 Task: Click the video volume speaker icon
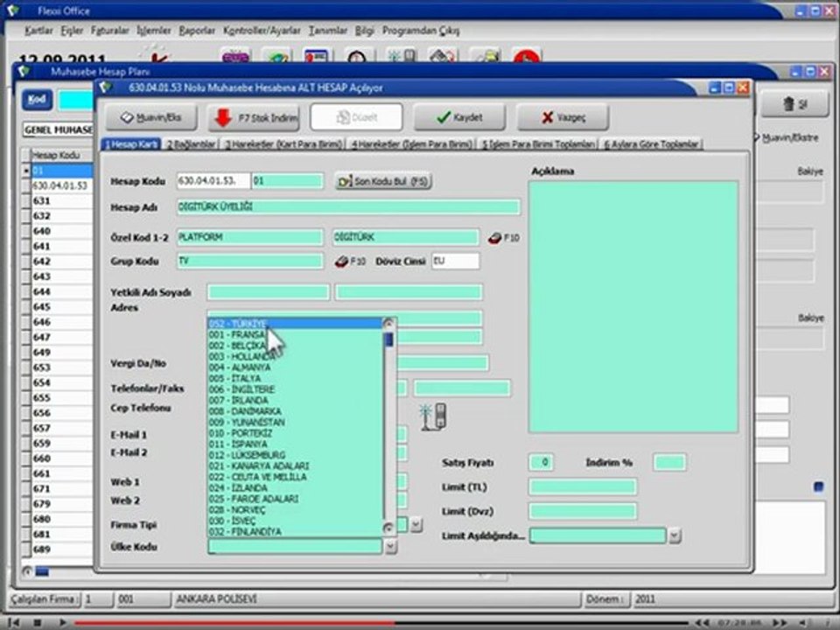pos(803,622)
